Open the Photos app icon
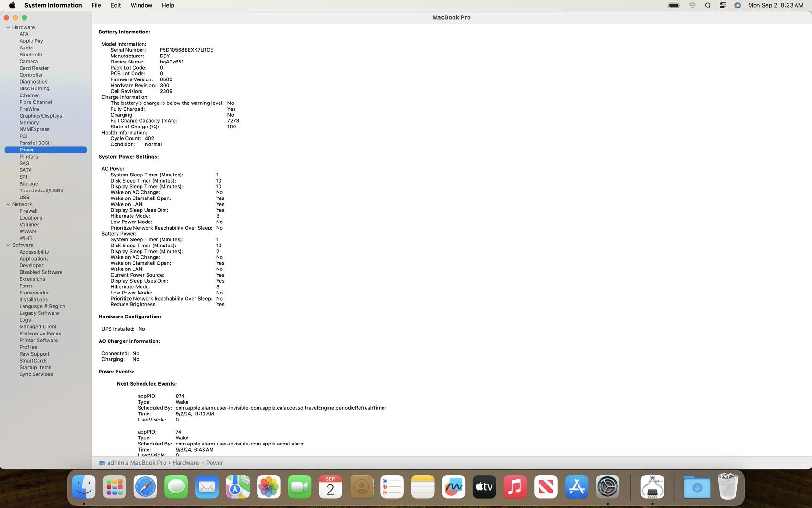Screen dimensions: 812x508 click(268, 487)
